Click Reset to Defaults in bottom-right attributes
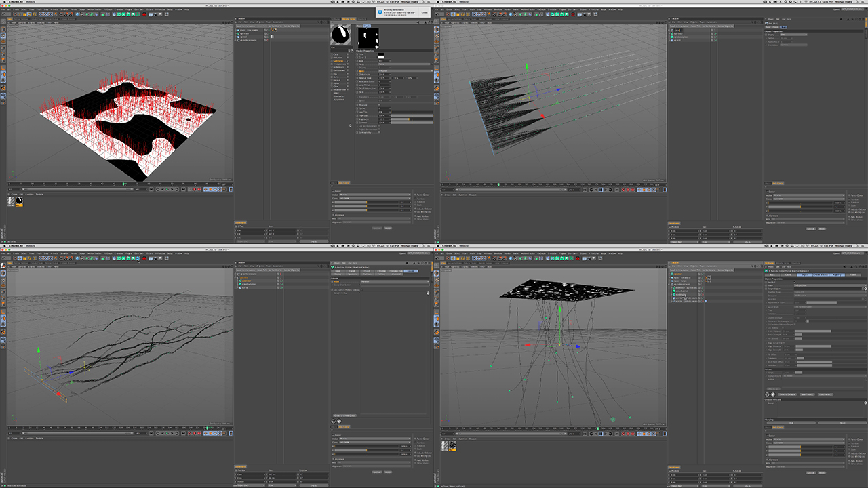 789,394
